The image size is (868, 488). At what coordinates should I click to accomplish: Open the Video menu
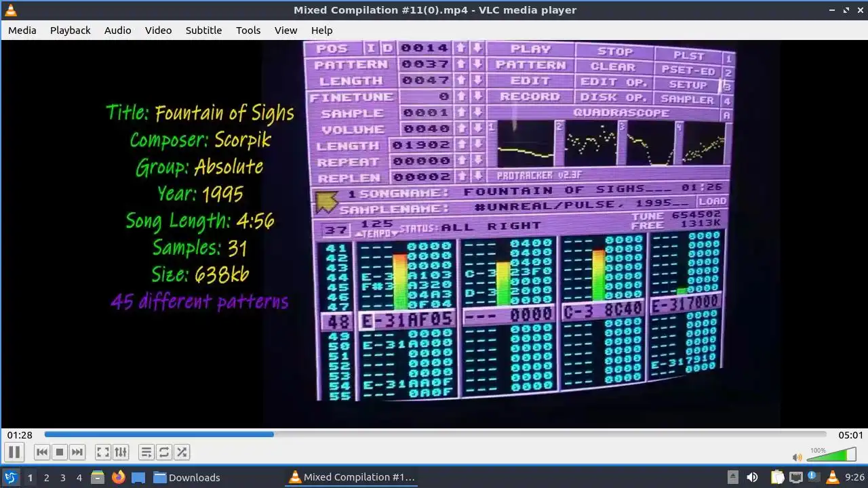pyautogui.click(x=158, y=30)
